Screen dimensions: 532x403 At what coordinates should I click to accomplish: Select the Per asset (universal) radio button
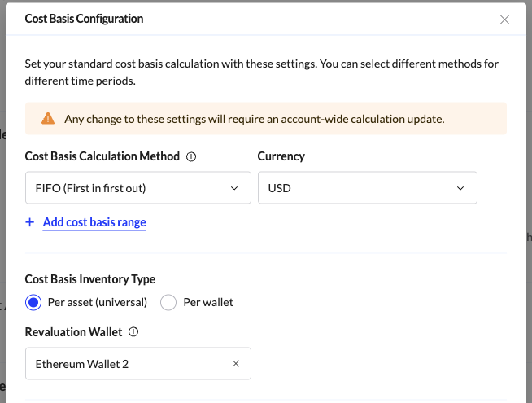click(33, 303)
